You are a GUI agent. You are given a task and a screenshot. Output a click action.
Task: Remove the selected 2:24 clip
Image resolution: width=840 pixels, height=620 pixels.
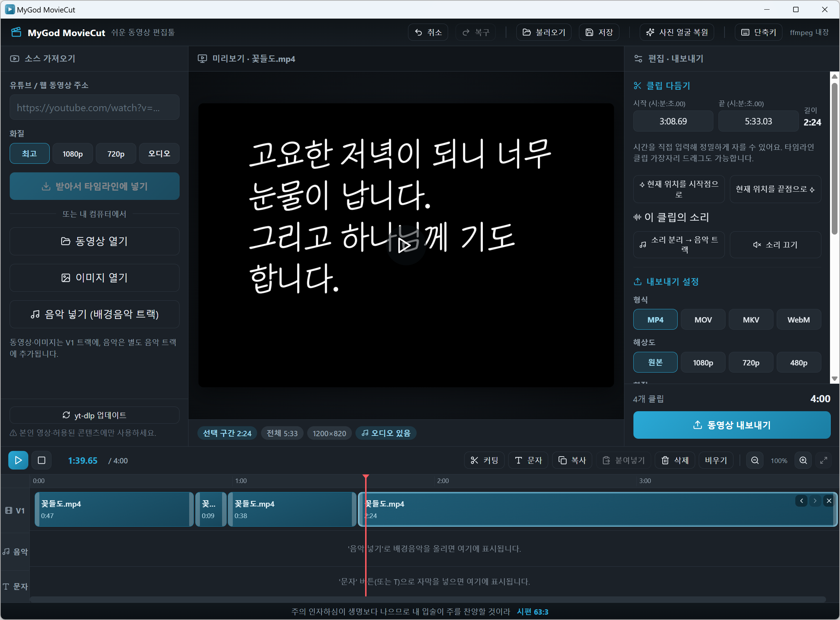coord(829,501)
